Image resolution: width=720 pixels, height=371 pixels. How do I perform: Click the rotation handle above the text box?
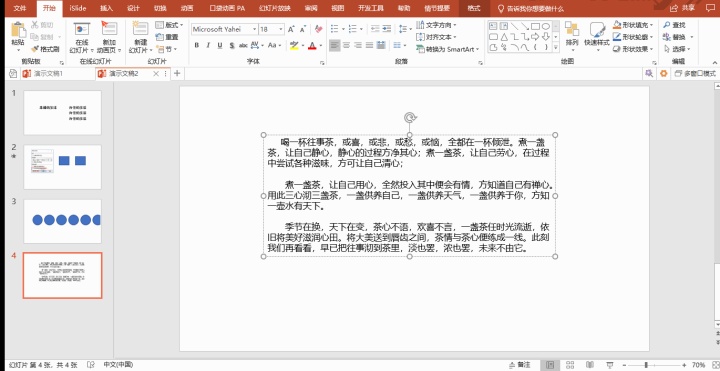pyautogui.click(x=410, y=118)
